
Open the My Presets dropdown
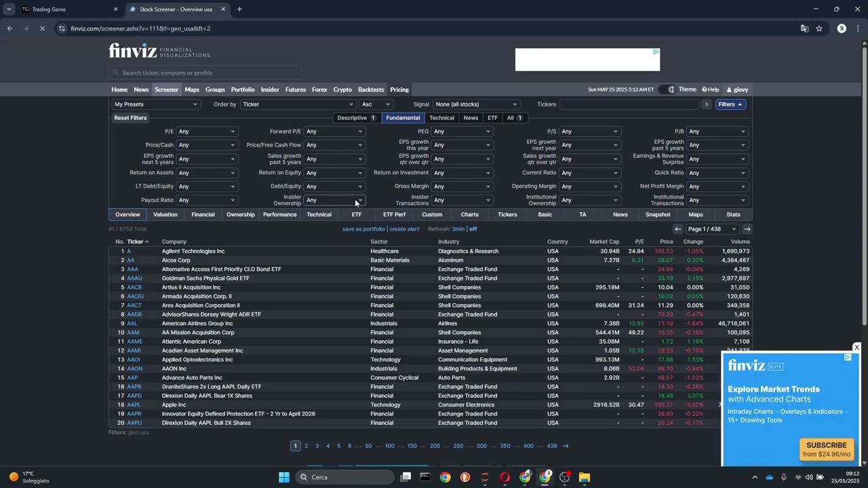(156, 104)
